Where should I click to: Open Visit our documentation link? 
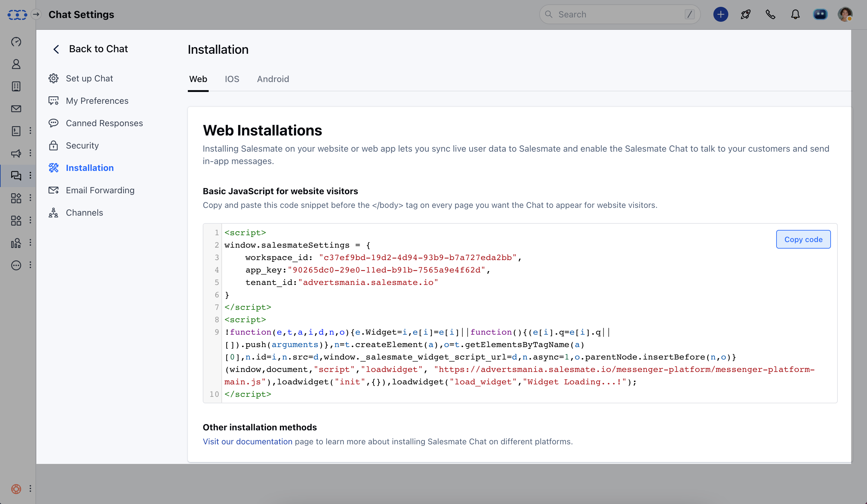pyautogui.click(x=247, y=442)
